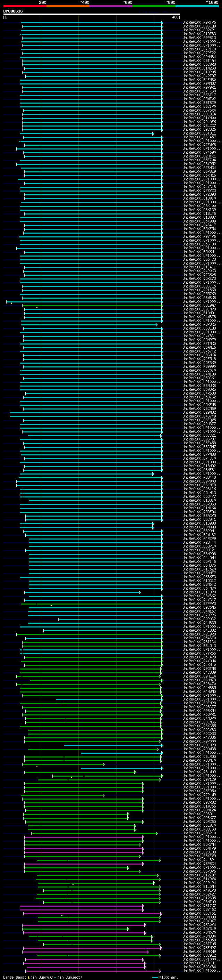Image resolution: width=222 pixels, height=980 pixels.
Task: Select the UniRef100_C6SWR8 label
Action: click(199, 64)
